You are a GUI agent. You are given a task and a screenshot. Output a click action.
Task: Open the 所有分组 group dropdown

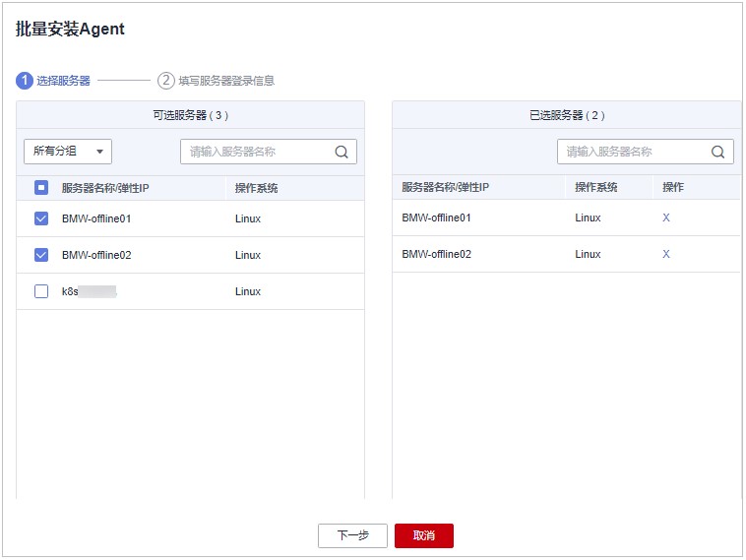coord(67,152)
